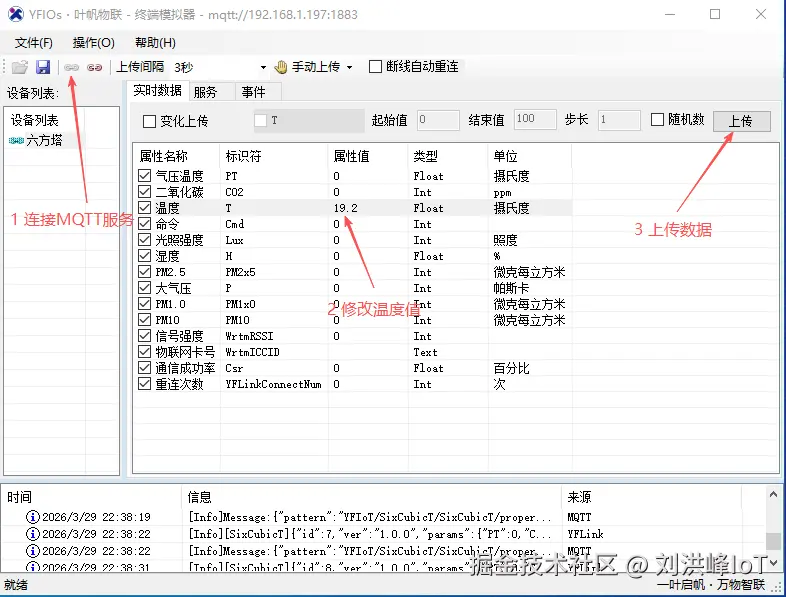786x597 pixels.
Task: Click the 设备列表 column header
Action: pos(45,120)
